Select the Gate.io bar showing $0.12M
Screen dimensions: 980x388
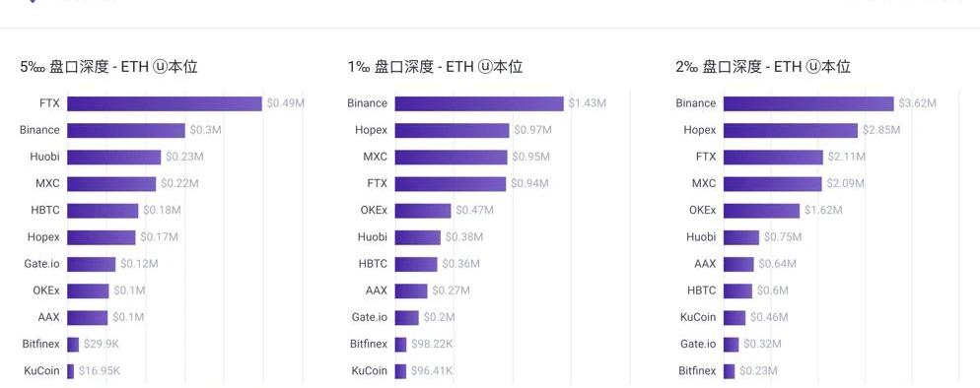[x=92, y=265]
